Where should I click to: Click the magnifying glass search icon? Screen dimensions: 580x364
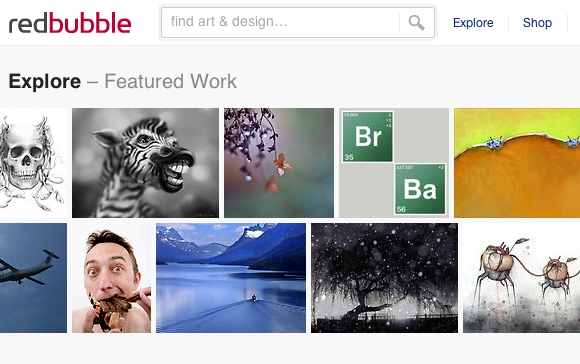tap(417, 23)
